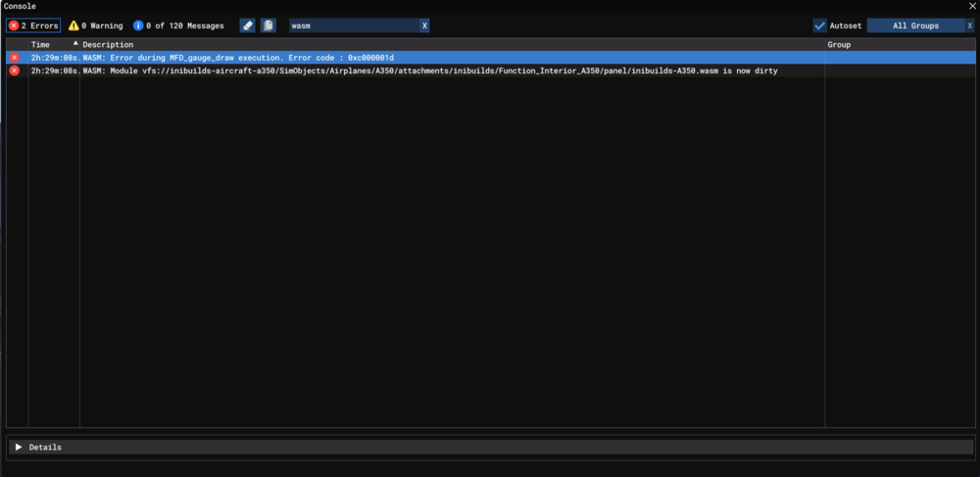Screen dimensions: 980x477
Task: Open the All Groups dropdown
Action: click(915, 25)
